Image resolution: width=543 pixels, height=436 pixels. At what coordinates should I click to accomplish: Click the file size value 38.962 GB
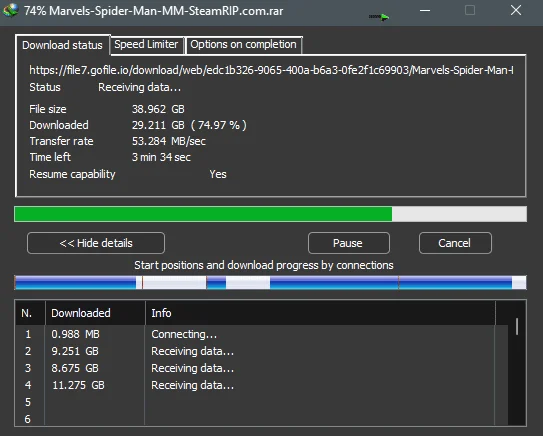click(x=158, y=109)
